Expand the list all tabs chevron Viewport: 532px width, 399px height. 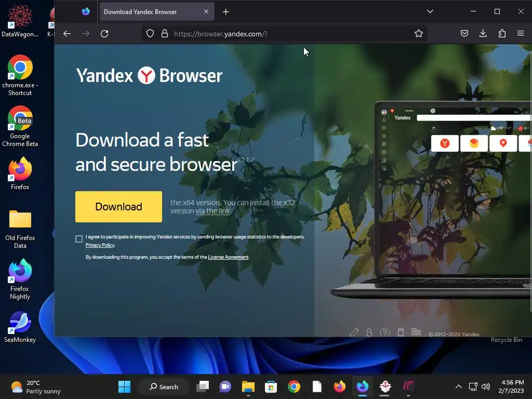(x=430, y=11)
